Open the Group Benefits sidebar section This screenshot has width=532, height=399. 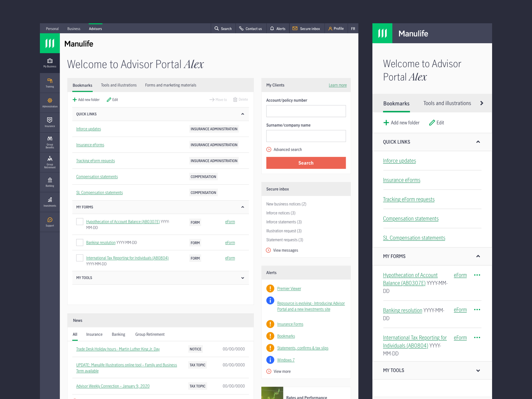50,142
